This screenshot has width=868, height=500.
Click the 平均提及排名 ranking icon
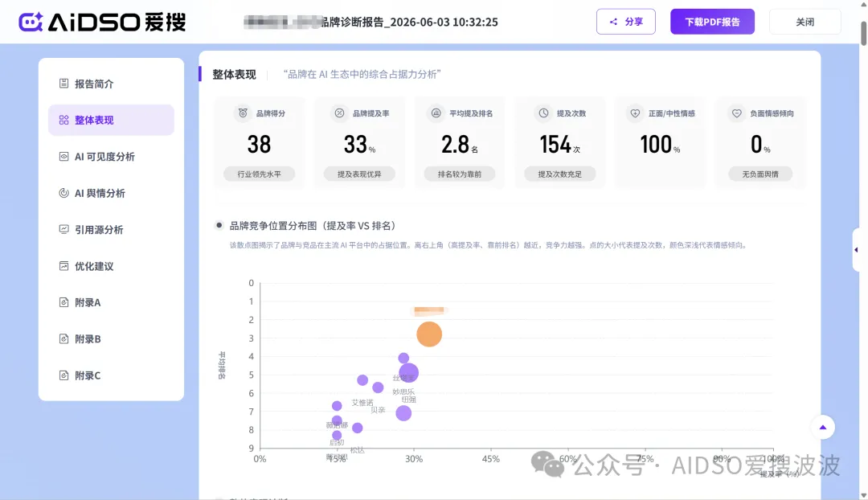tap(436, 113)
